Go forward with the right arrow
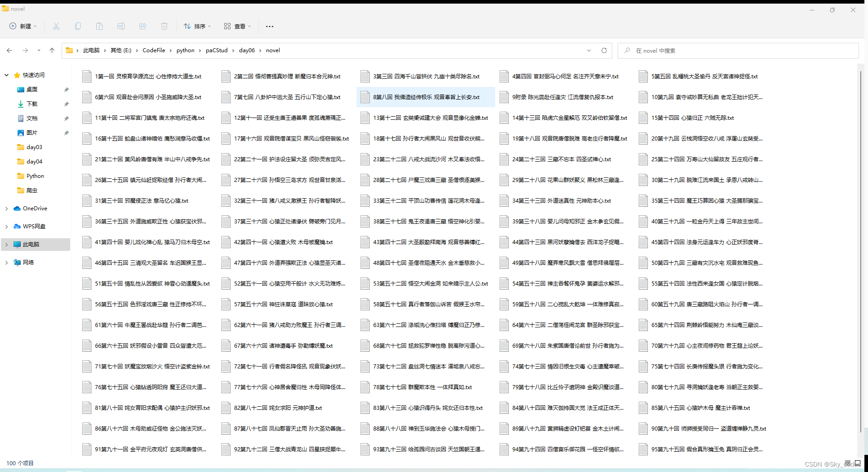The width and height of the screenshot is (868, 472). pos(25,50)
